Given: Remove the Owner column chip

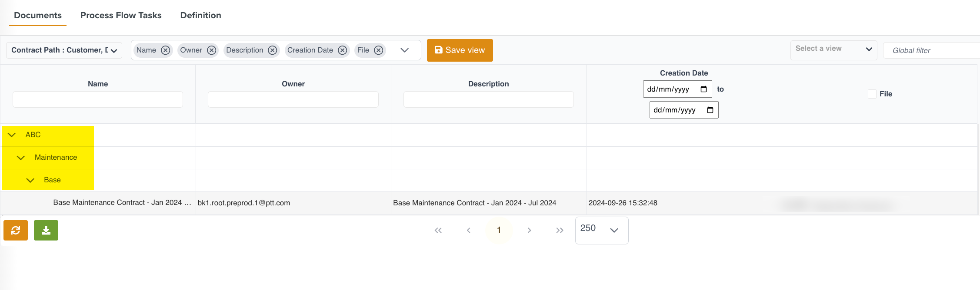Looking at the screenshot, I should tap(211, 50).
